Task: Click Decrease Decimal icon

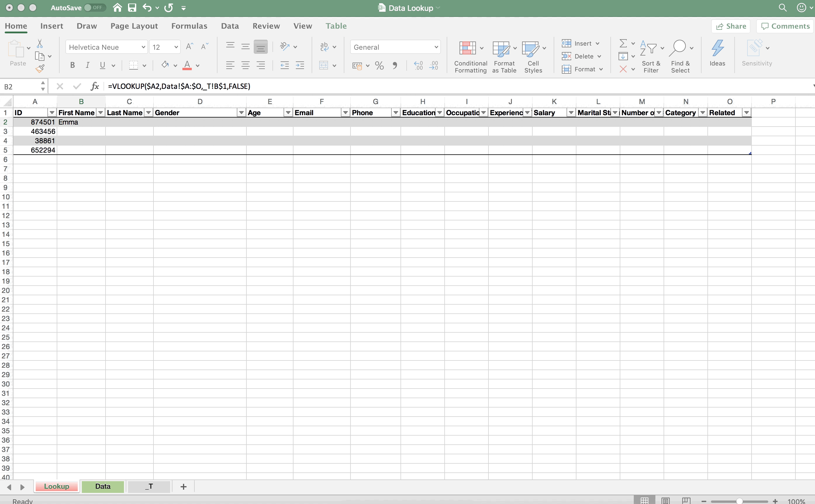Action: (434, 65)
